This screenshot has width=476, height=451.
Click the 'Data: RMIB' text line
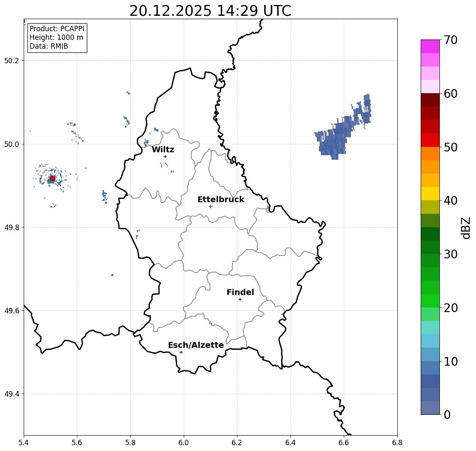point(49,47)
